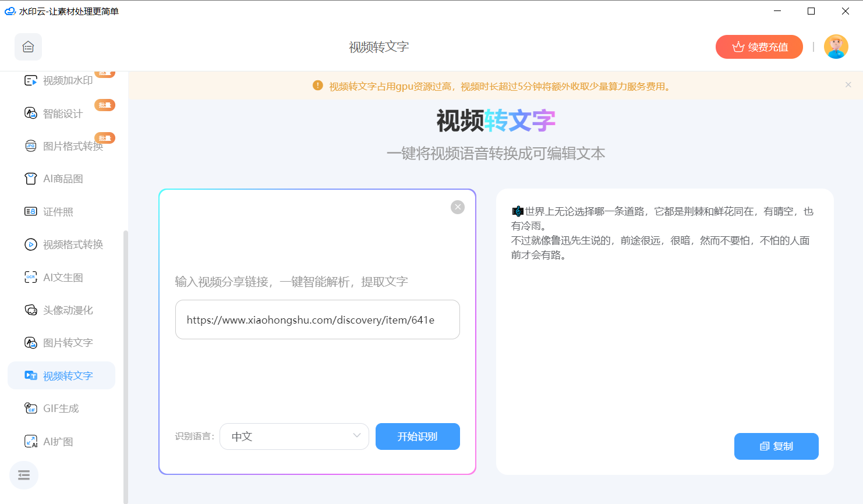Click the 智能设计 sidebar icon
This screenshot has width=863, height=504.
pos(31,113)
